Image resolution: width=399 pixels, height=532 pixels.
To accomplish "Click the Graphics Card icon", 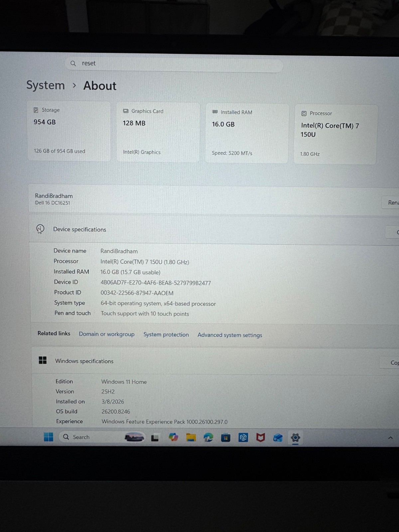I will 126,111.
